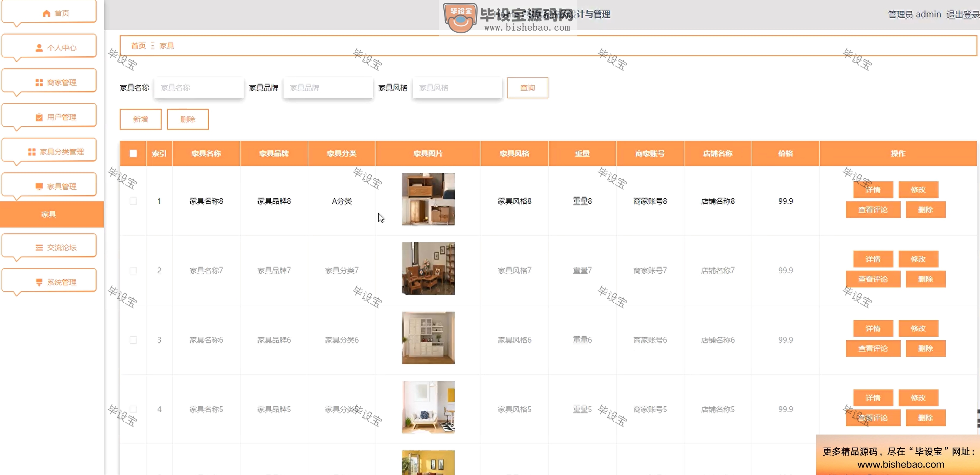Open 个人中心 sidebar menu
This screenshot has height=475, width=980.
(x=49, y=46)
